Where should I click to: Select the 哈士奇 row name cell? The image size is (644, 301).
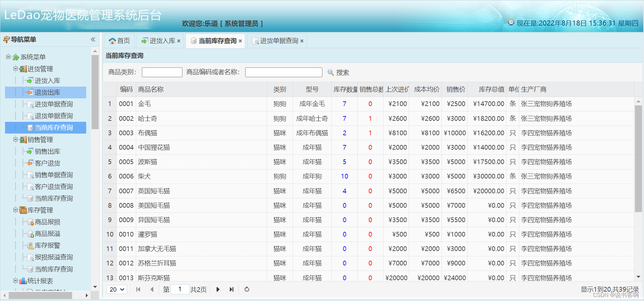[201, 118]
